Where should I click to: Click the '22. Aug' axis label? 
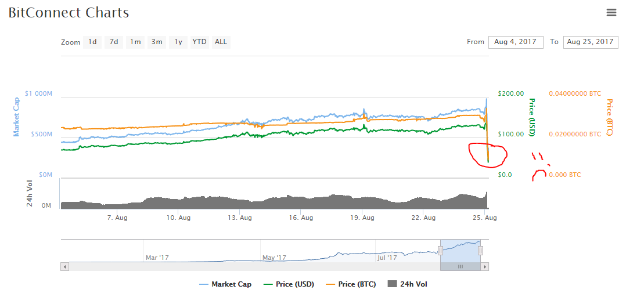click(424, 218)
